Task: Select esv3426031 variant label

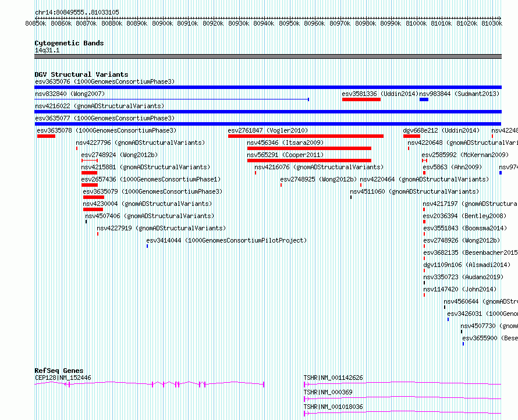Action: [x=482, y=314]
